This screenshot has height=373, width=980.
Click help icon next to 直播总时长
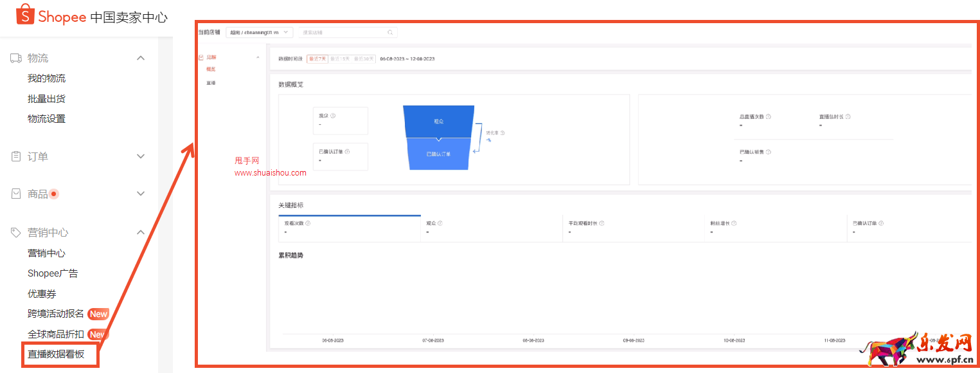click(848, 117)
